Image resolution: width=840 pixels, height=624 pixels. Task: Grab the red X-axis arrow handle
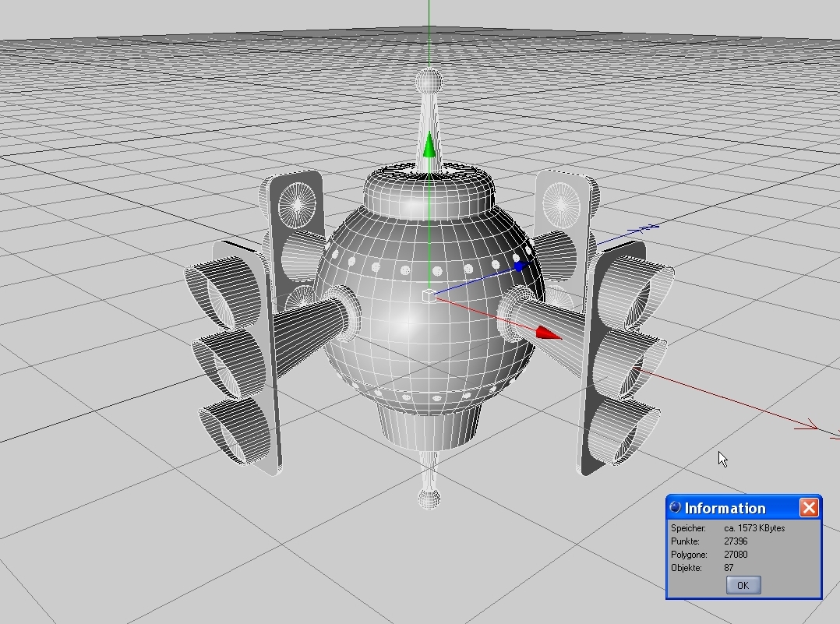pos(548,333)
